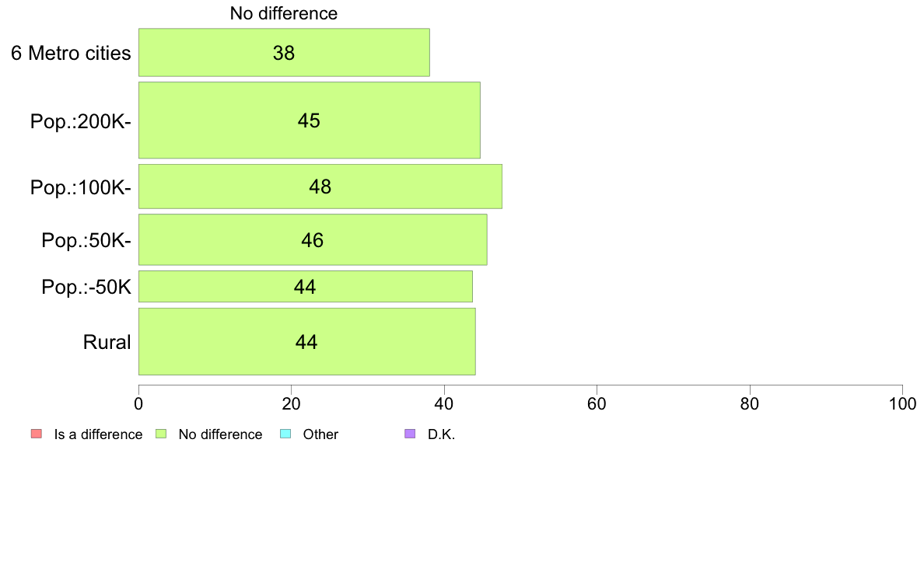The height and width of the screenshot is (572, 924).
Task: Select the Rural bar
Action: click(307, 341)
